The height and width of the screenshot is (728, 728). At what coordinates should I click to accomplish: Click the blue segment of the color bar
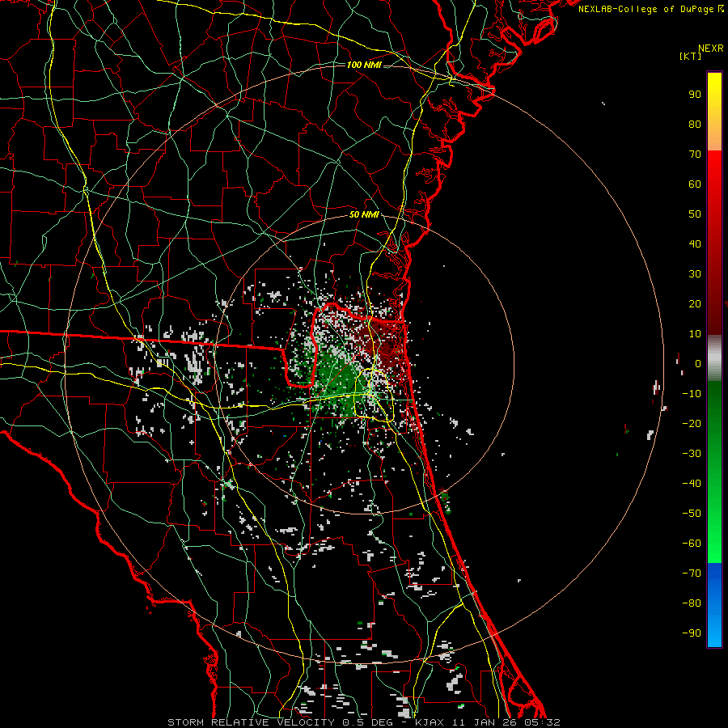pyautogui.click(x=714, y=605)
